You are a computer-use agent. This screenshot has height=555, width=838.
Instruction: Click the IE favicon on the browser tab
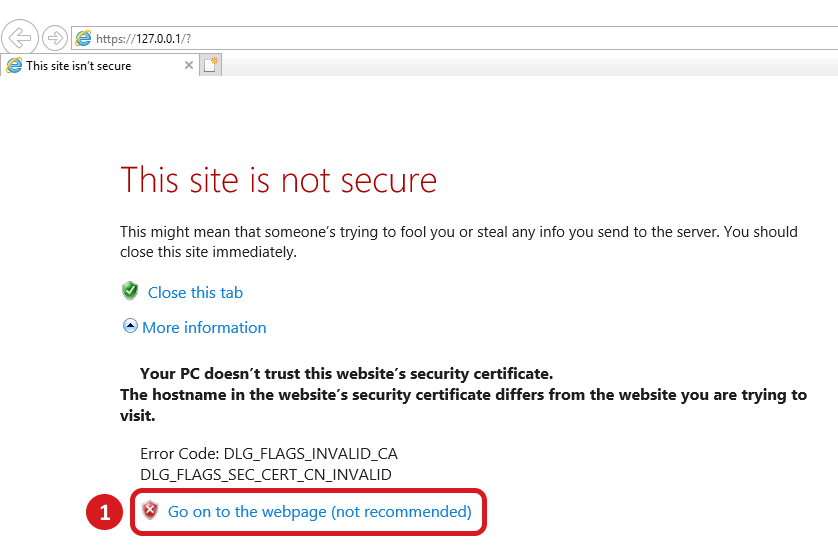(x=14, y=66)
